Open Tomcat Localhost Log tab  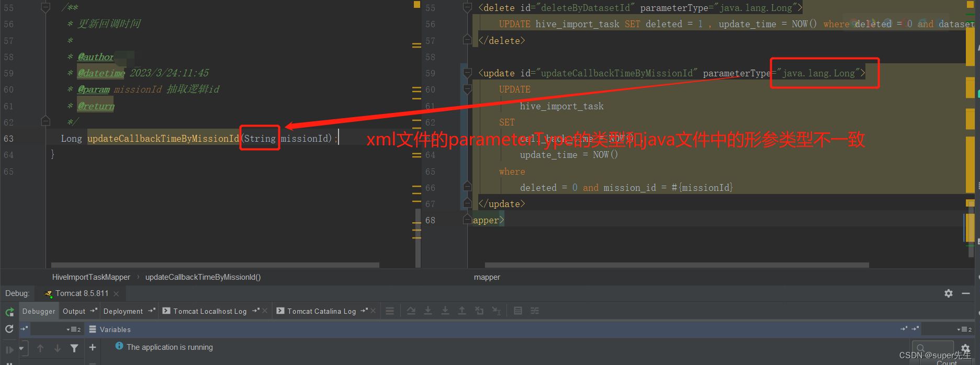[x=210, y=311]
